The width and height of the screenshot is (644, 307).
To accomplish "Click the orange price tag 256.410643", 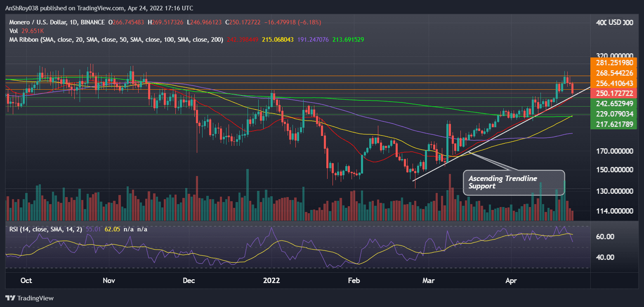I will pyautogui.click(x=613, y=83).
